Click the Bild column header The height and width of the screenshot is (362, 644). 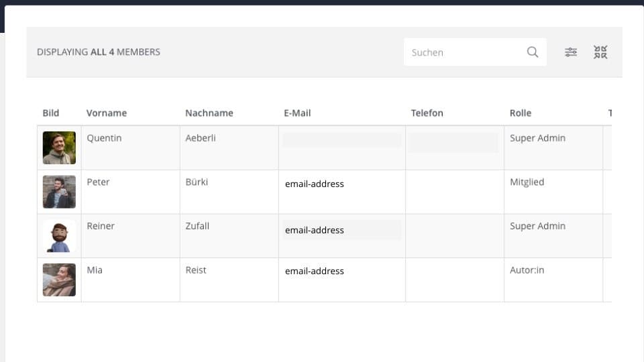[x=51, y=113]
